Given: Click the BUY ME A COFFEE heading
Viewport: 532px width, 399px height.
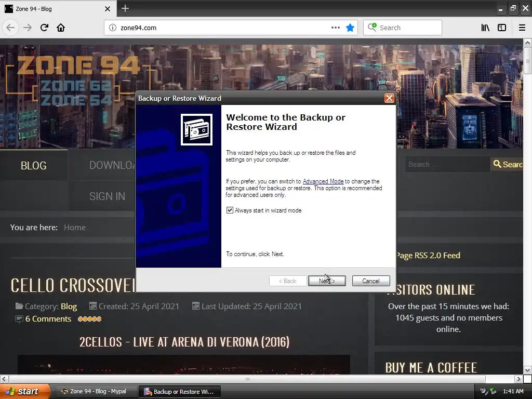Looking at the screenshot, I should pos(431,368).
